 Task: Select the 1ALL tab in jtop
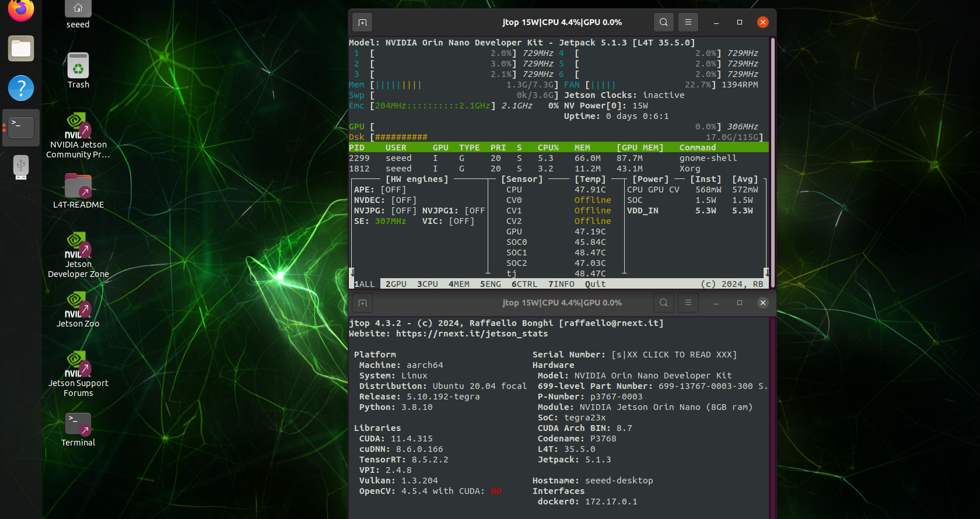click(365, 284)
